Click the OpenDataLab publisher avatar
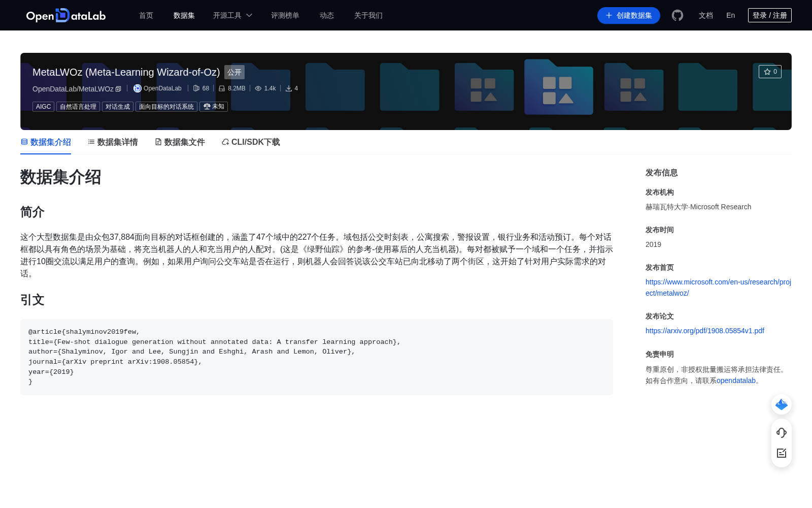Viewport: 812px width, 508px height. tap(137, 88)
